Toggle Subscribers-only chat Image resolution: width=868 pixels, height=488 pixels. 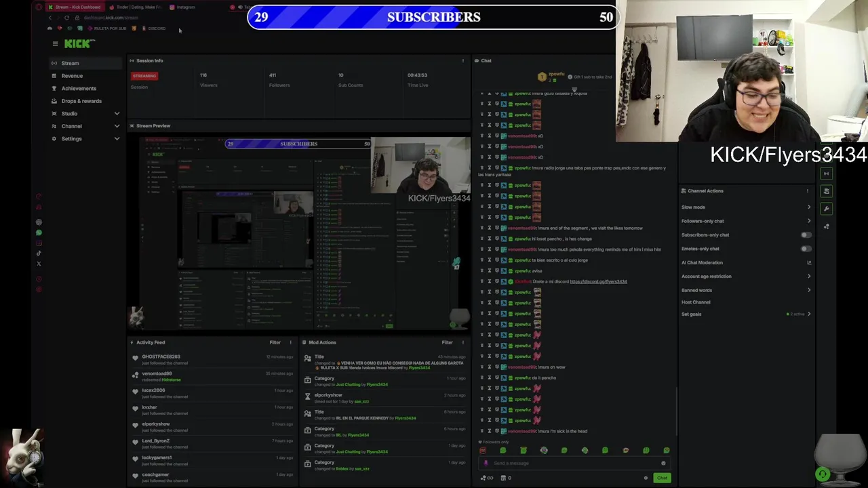[x=806, y=235]
